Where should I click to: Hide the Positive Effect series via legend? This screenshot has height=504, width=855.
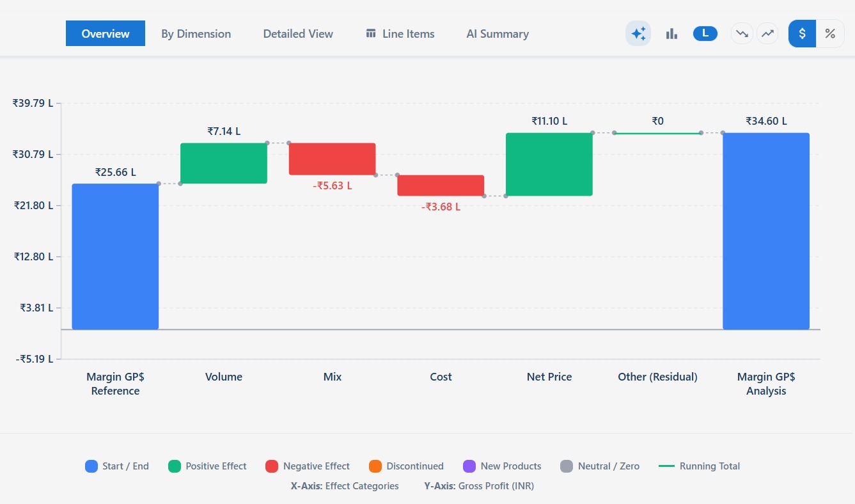(207, 466)
